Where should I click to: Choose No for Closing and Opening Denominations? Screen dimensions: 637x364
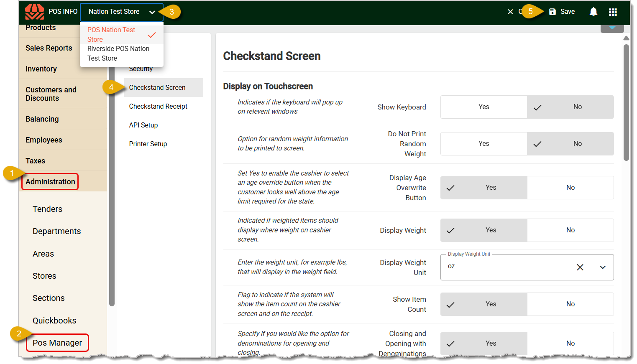point(570,344)
